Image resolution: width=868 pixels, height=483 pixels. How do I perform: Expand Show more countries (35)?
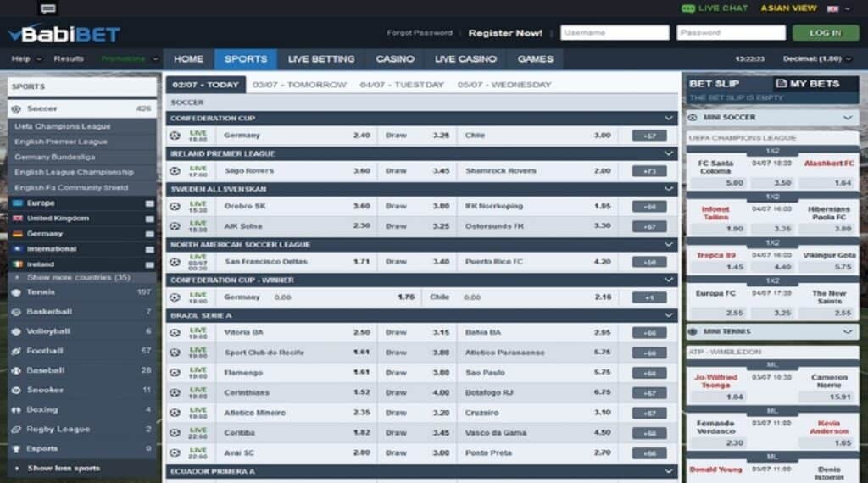click(x=78, y=277)
